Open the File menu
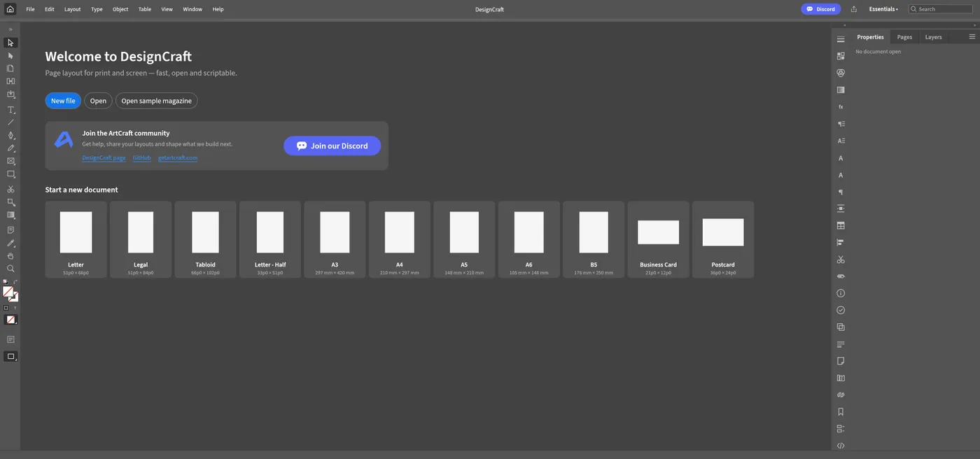 click(30, 9)
